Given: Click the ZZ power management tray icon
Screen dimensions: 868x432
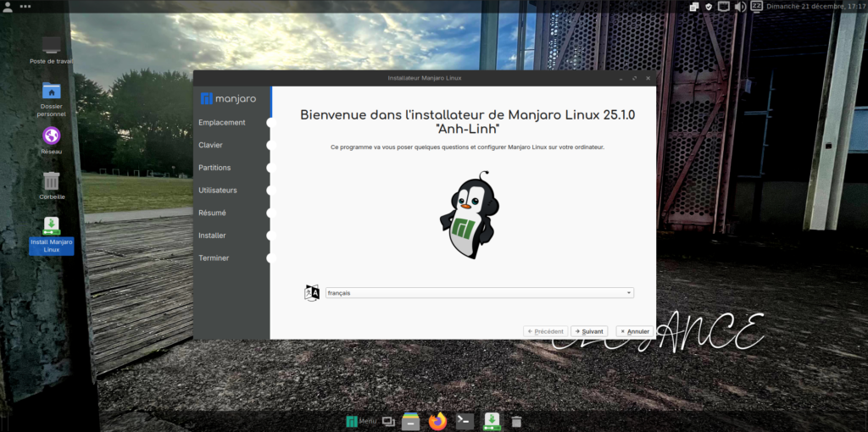Looking at the screenshot, I should [756, 6].
